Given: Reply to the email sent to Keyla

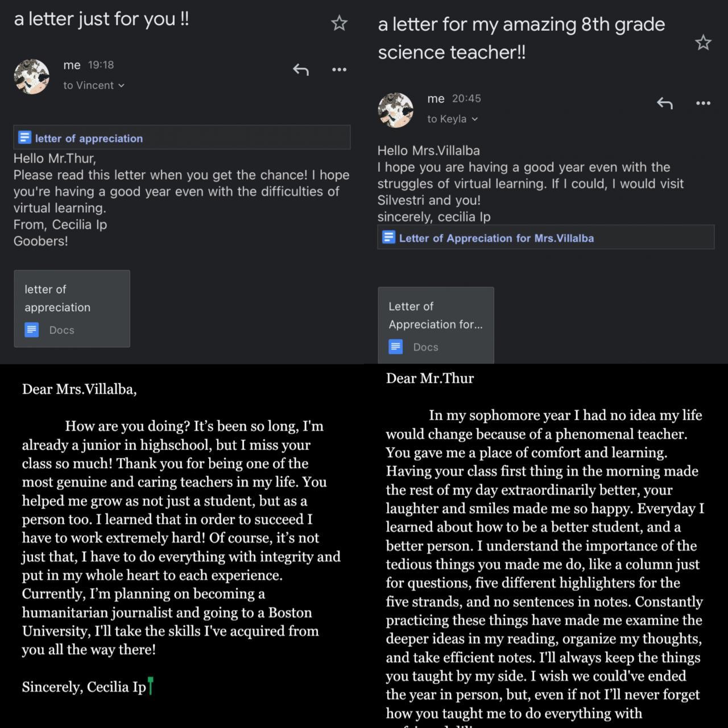Looking at the screenshot, I should point(665,103).
